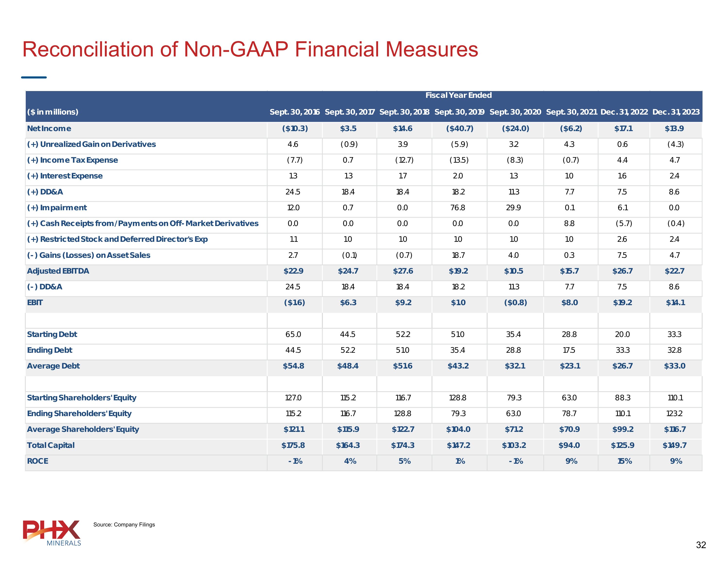Click the Net Income row label

(x=49, y=129)
